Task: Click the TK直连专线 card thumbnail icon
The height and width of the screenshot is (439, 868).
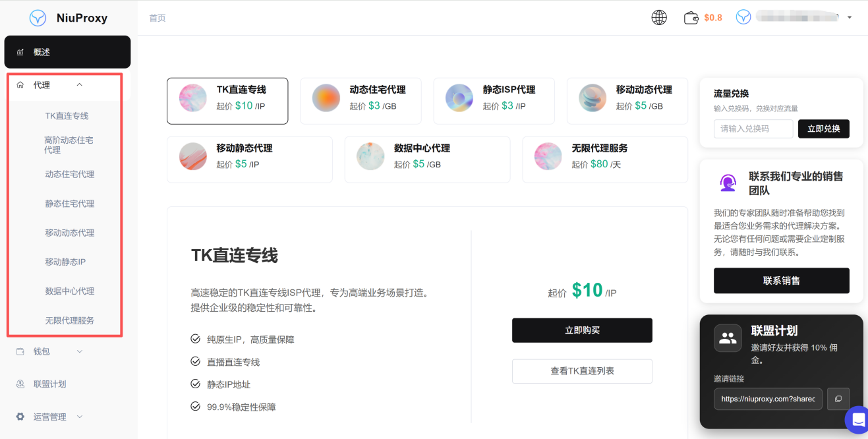Action: [x=193, y=98]
